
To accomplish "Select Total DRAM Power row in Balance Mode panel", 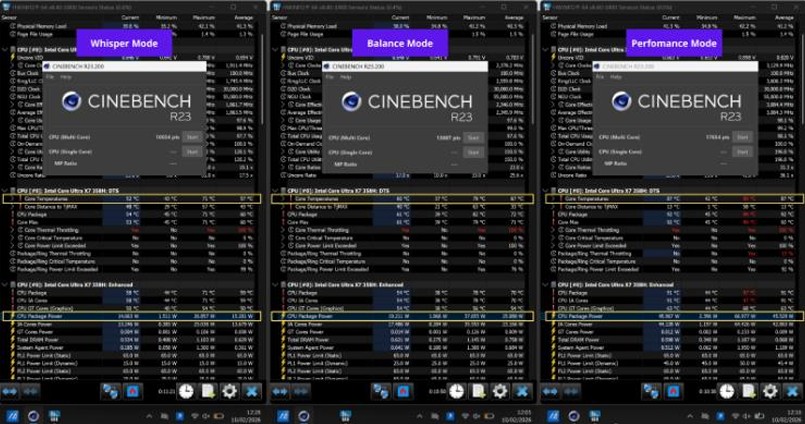I will click(400, 340).
